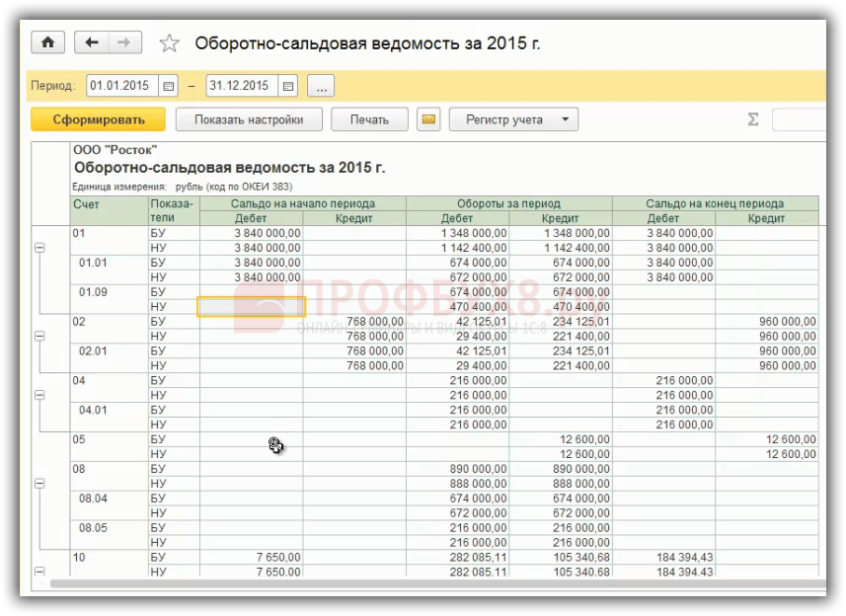This screenshot has width=846, height=616.
Task: Collapse the account 02 group
Action: click(39, 336)
